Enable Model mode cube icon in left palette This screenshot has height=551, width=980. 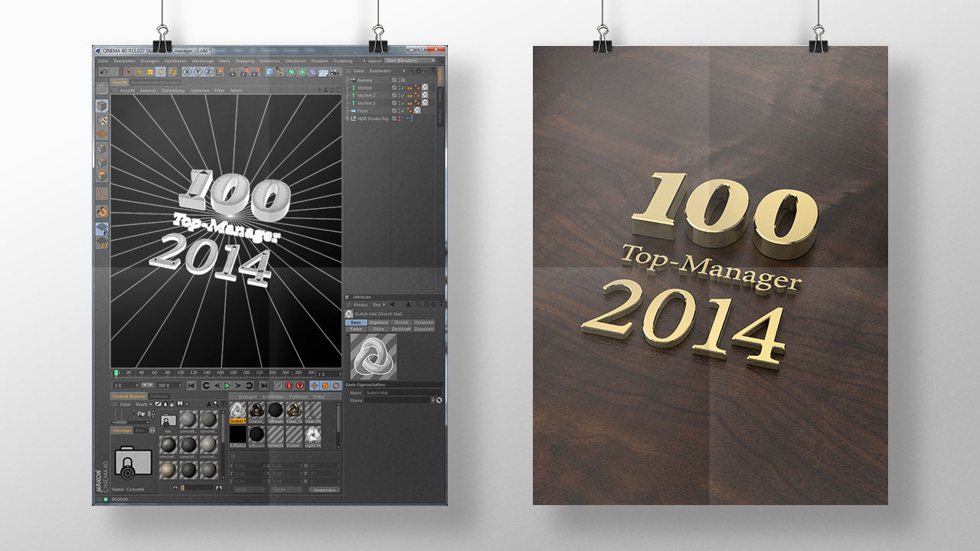[x=102, y=106]
